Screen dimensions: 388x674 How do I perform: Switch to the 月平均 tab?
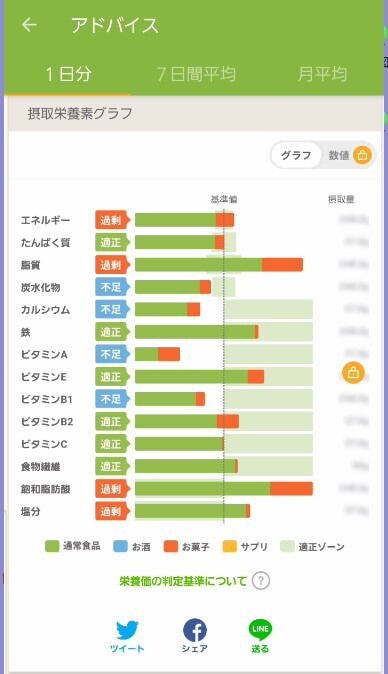(322, 74)
